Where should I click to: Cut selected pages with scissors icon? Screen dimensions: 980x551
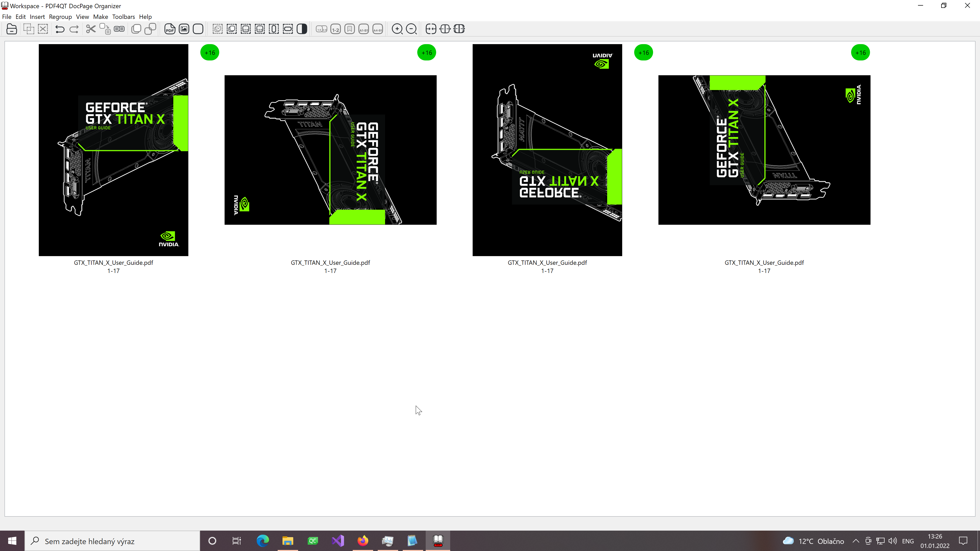[91, 29]
